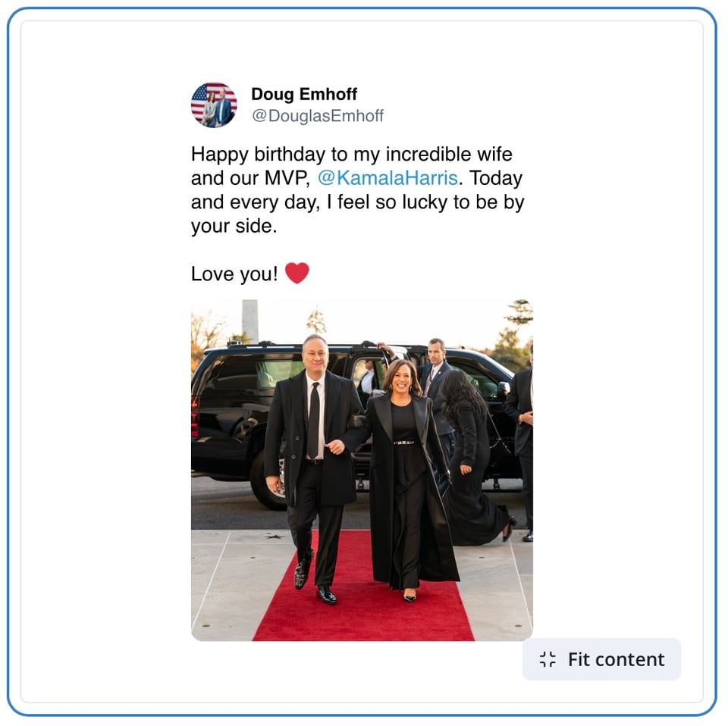Select the "Happy birthday to my incredible wife" line
This screenshot has height=726, width=728.
tap(351, 155)
